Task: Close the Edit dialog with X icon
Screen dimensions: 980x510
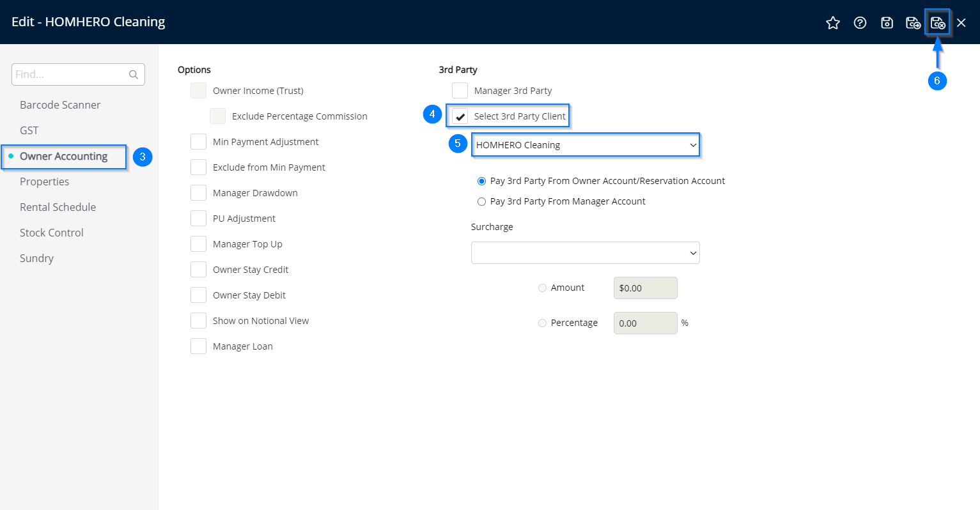Action: [961, 23]
